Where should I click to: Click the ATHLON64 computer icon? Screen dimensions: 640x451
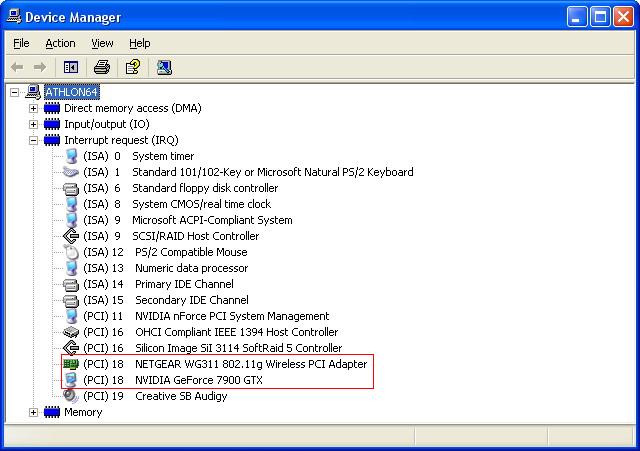(x=33, y=92)
